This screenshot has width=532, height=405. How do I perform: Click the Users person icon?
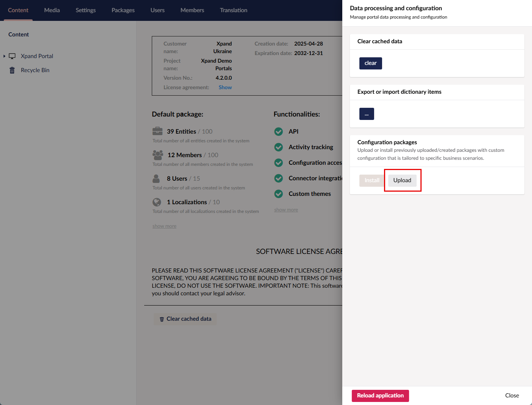point(156,178)
